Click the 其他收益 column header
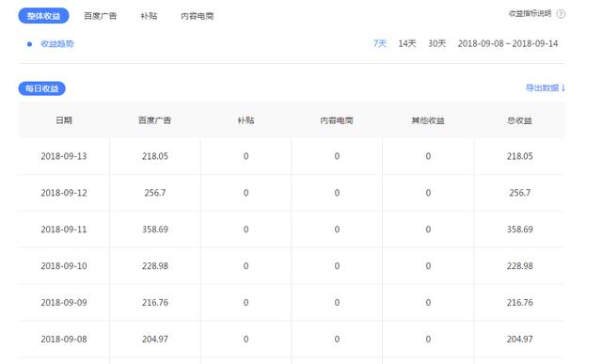Screen dimensions: 602x364 click(x=428, y=120)
